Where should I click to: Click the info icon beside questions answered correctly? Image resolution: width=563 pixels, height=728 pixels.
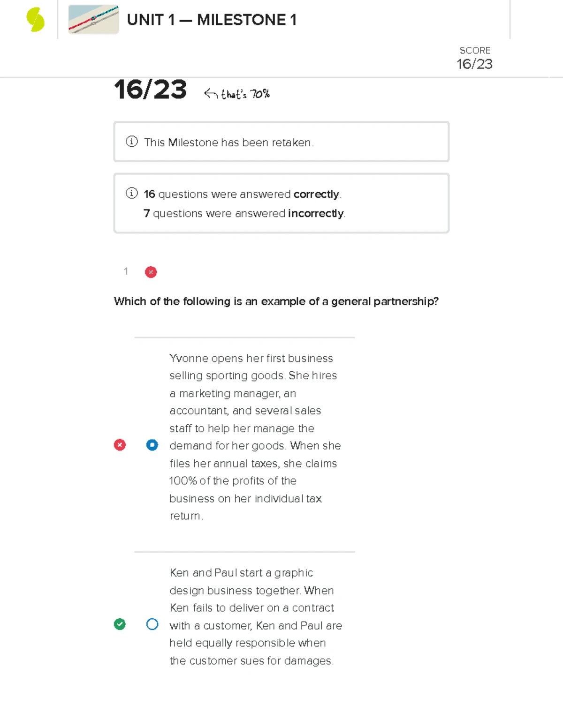point(132,193)
